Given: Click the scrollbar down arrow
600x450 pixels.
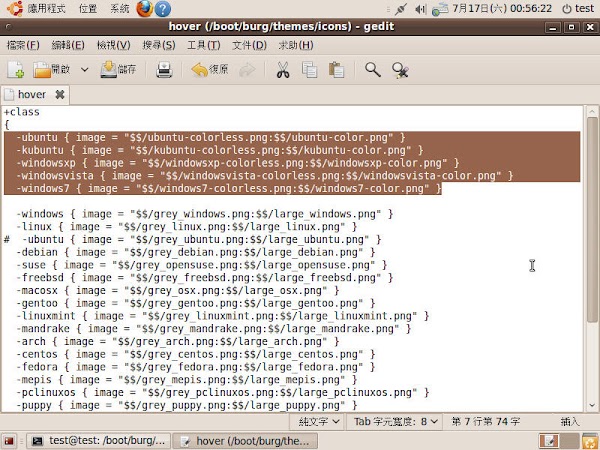Looking at the screenshot, I should [x=592, y=405].
